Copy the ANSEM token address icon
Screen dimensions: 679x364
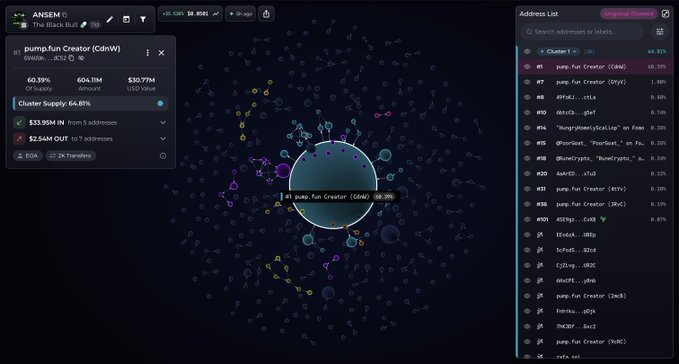[65, 15]
